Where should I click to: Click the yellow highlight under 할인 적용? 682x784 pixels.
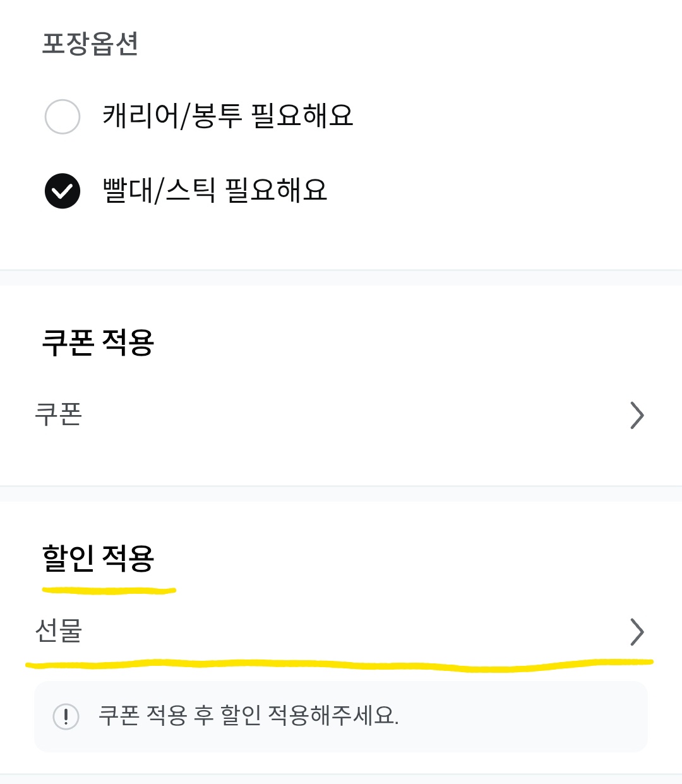tap(109, 589)
